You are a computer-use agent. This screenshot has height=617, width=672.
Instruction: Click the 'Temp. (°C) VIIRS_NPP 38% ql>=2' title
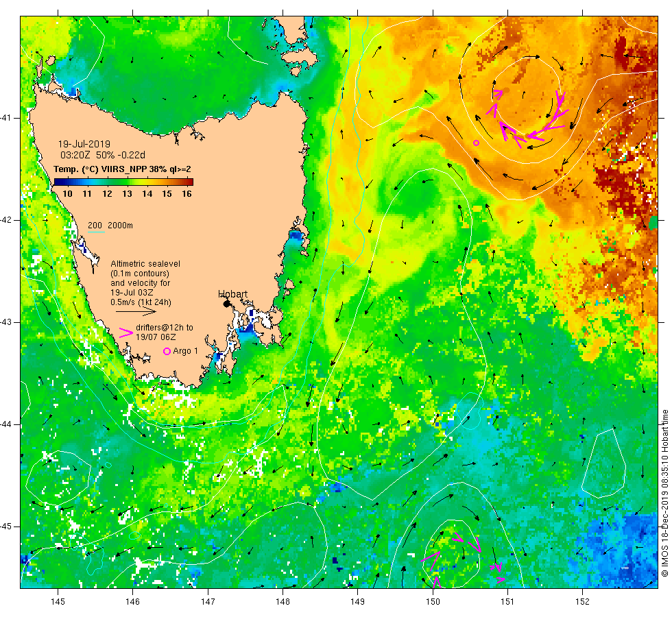coord(122,169)
